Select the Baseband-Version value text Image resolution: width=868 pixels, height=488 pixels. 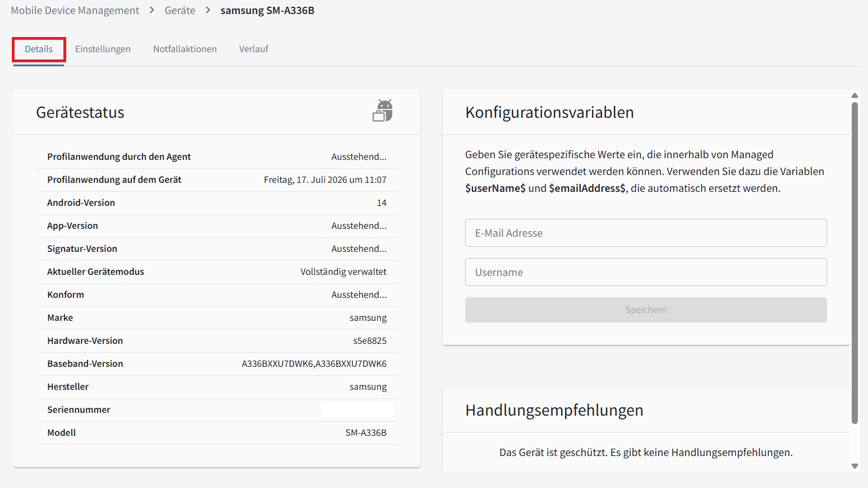point(314,363)
